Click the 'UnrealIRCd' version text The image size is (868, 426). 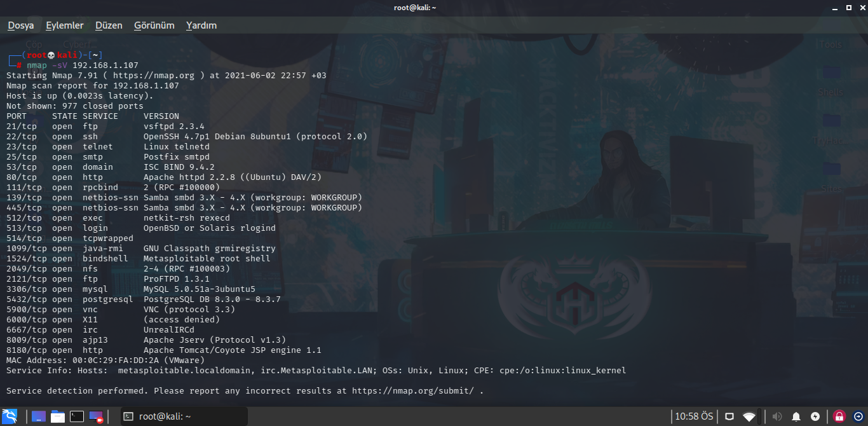(169, 330)
